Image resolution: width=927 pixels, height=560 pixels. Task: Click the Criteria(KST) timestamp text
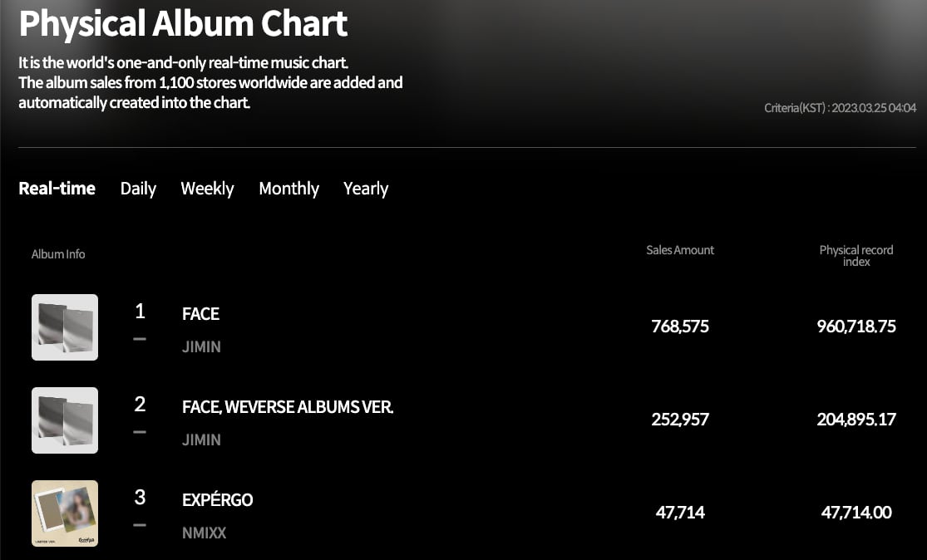[840, 108]
